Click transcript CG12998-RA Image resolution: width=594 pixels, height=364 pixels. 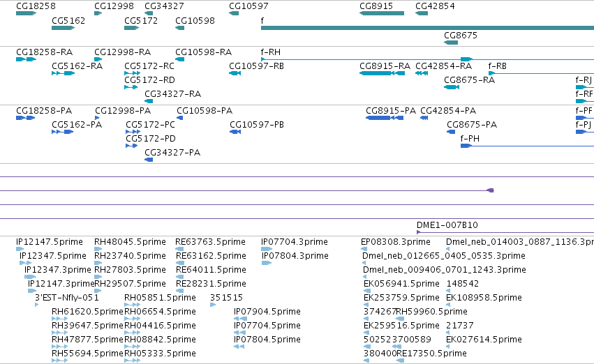123,52
